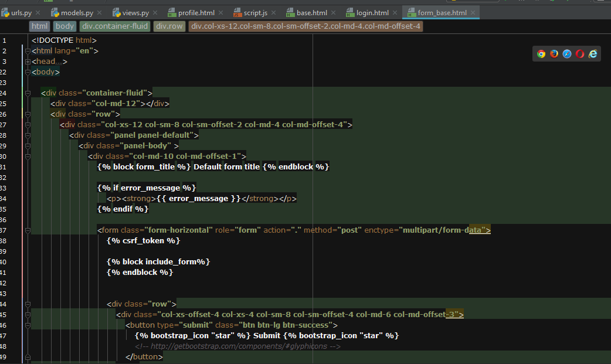This screenshot has width=611, height=364.
Task: Fold the submit button element
Action: [x=28, y=325]
